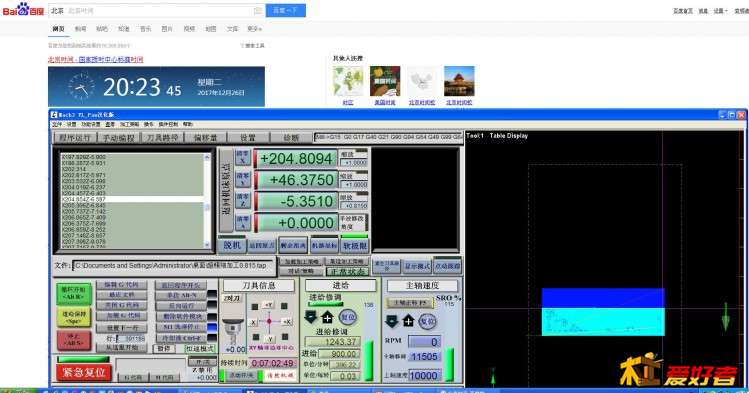
Task: Click the camera icon in Baidu search box
Action: coord(258,11)
